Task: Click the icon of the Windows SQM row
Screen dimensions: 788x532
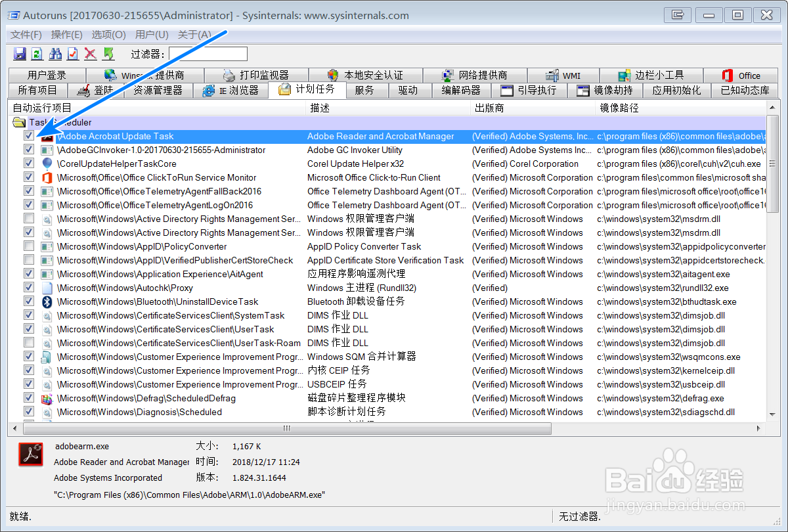Action: tap(47, 357)
